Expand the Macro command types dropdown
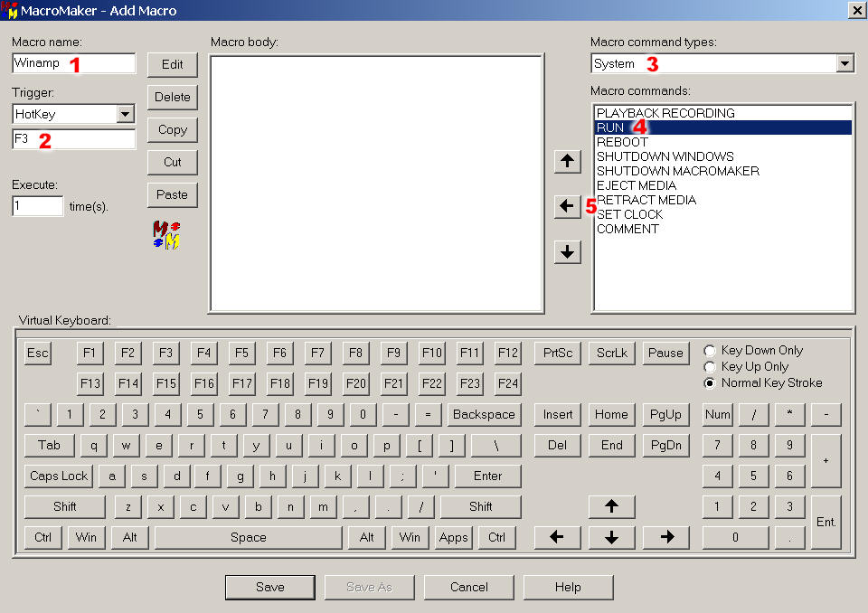This screenshot has height=613, width=868. [844, 64]
